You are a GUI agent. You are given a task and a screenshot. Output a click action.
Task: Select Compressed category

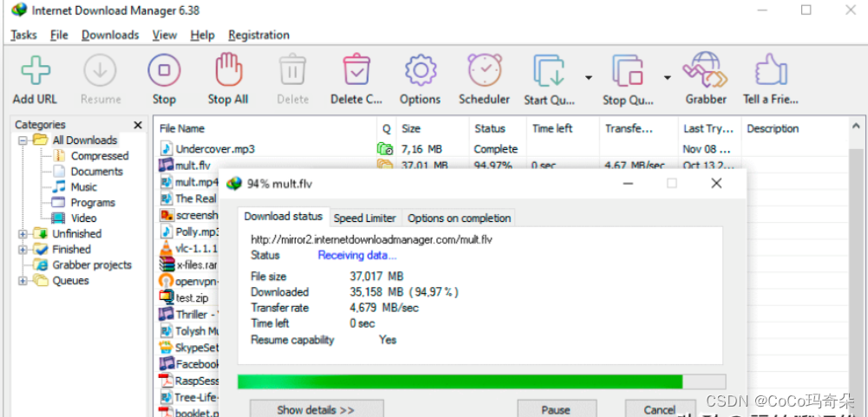[x=100, y=156]
